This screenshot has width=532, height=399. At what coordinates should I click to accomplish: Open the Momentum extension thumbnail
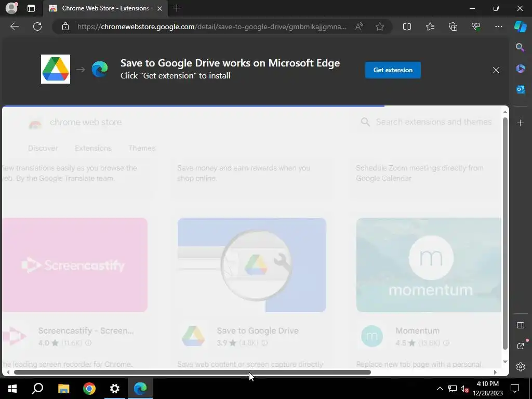[x=429, y=265]
